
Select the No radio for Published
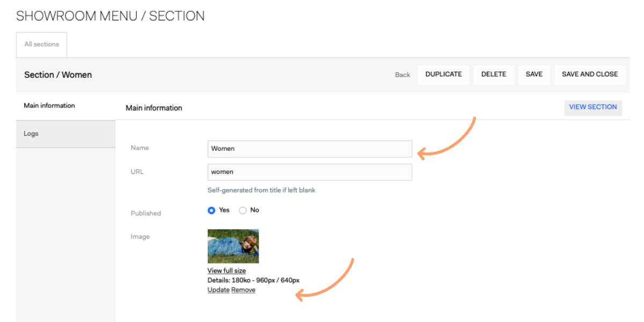point(243,210)
